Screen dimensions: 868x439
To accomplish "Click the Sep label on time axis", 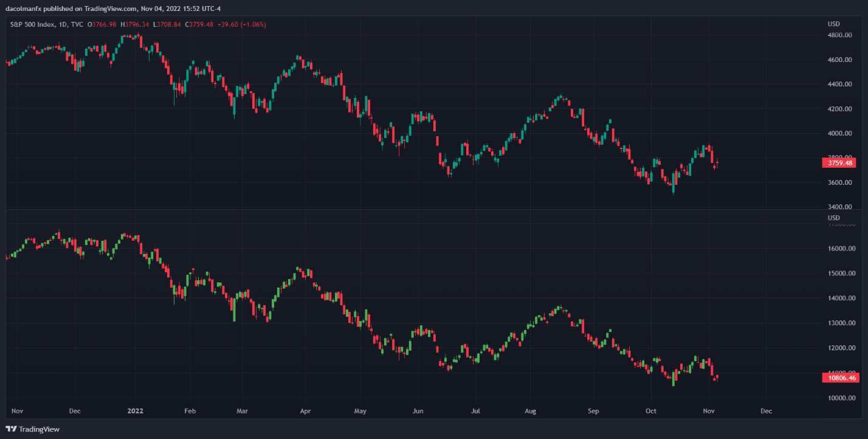I will coord(594,411).
